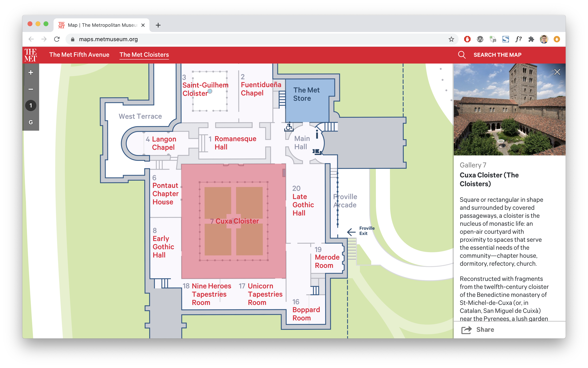Viewport: 588px width, 368px height.
Task: Click the Share icon
Action: [466, 330]
